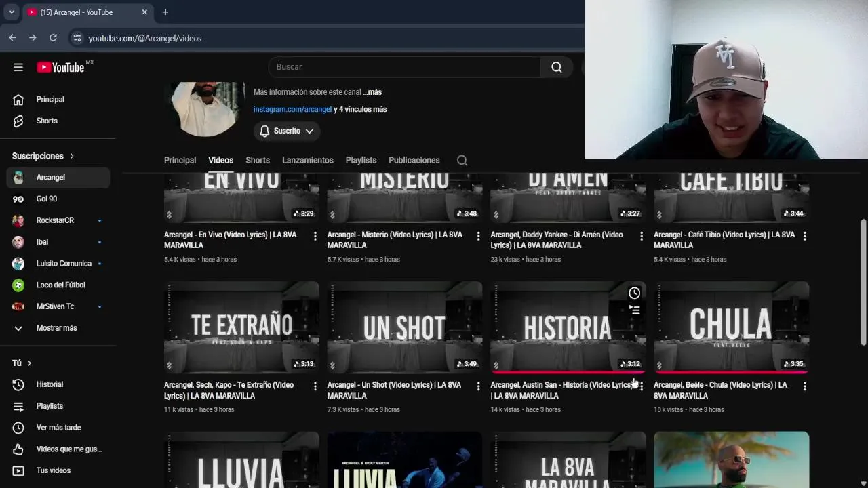
Task: Play the Un Shot video thumbnail
Action: click(x=405, y=327)
